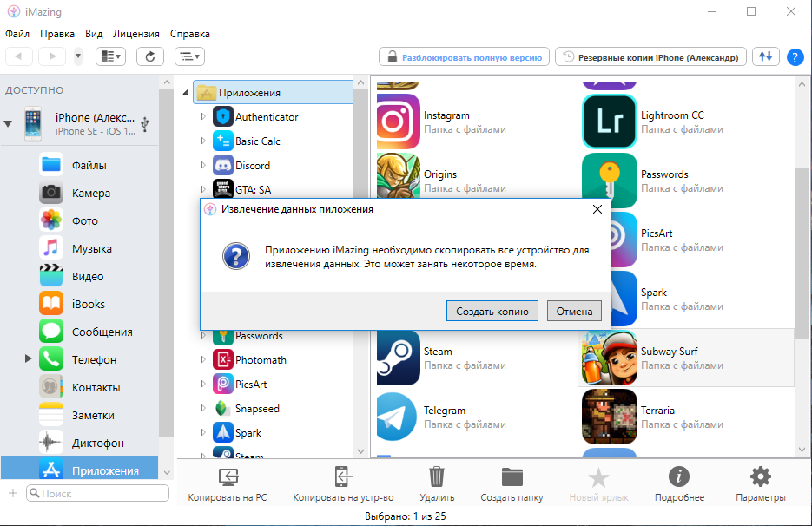812x526 pixels.
Task: Click the Создать копию button
Action: 492,311
